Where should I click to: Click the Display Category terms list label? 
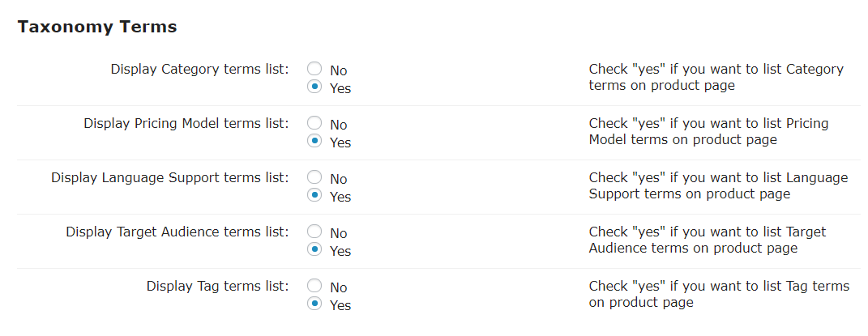tap(199, 69)
